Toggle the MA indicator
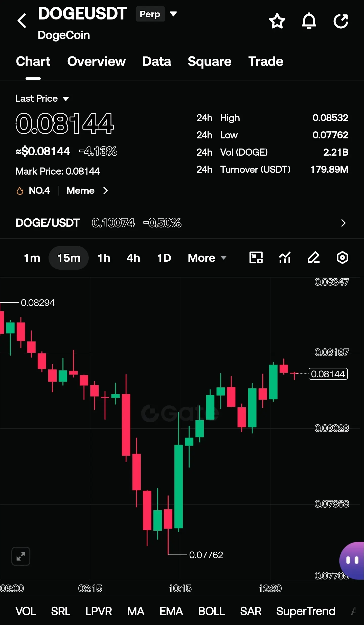Image resolution: width=364 pixels, height=625 pixels. pos(136,611)
